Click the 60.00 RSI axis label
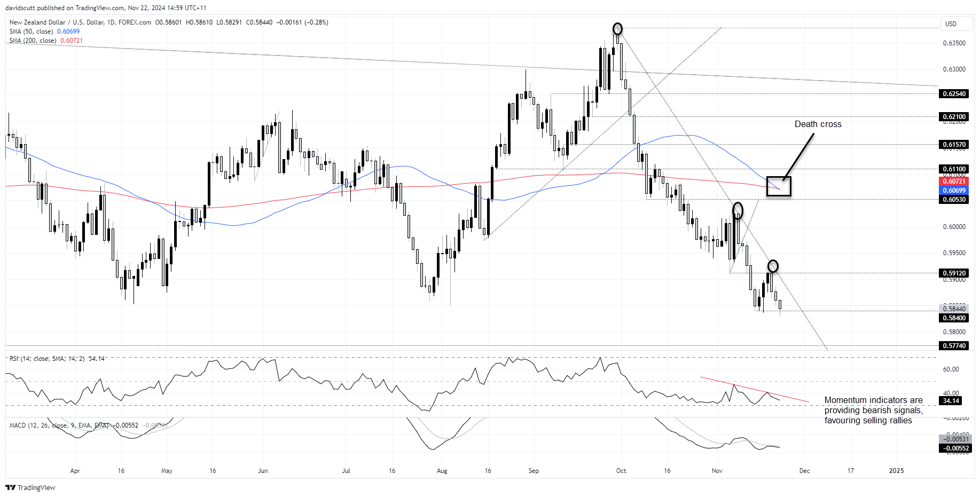 point(951,369)
